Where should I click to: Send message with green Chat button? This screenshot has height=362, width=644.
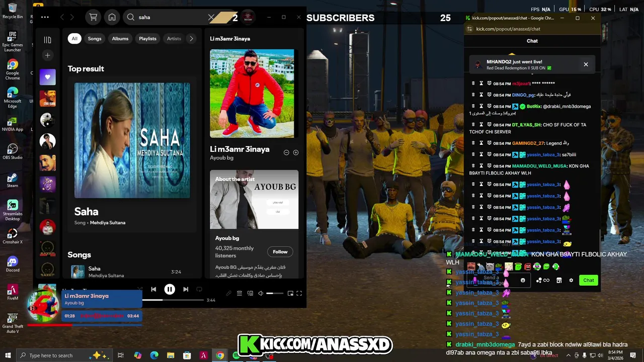click(x=588, y=280)
